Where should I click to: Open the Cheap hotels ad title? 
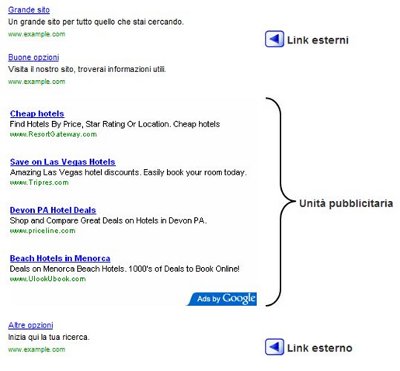click(37, 114)
